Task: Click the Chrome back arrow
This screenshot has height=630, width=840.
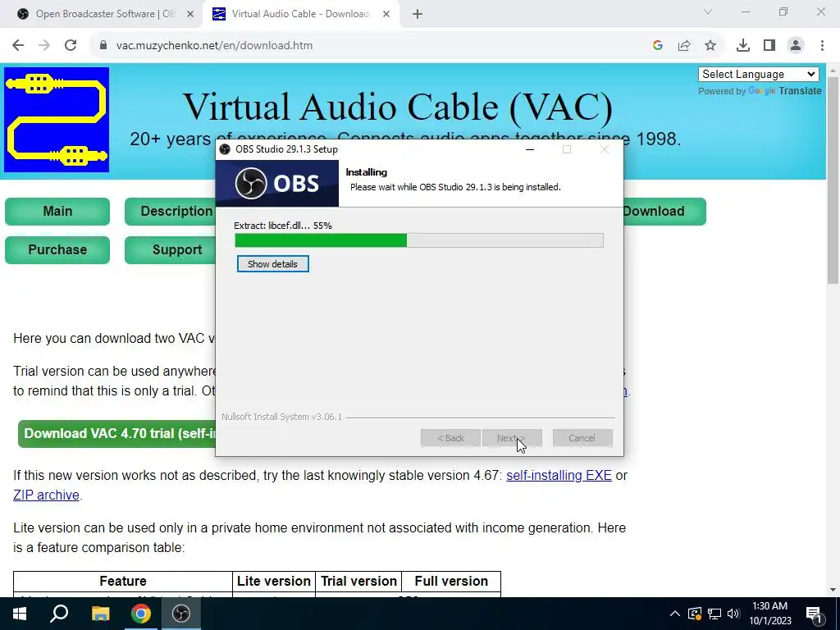Action: coord(18,46)
